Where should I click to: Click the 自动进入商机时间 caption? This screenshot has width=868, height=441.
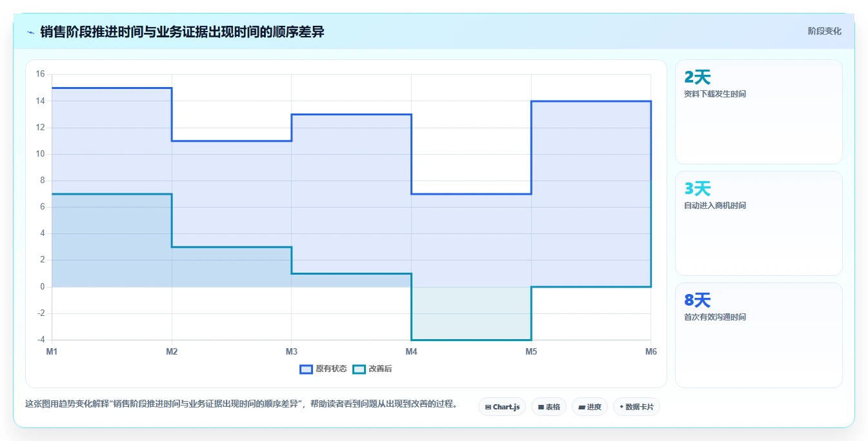click(x=715, y=206)
